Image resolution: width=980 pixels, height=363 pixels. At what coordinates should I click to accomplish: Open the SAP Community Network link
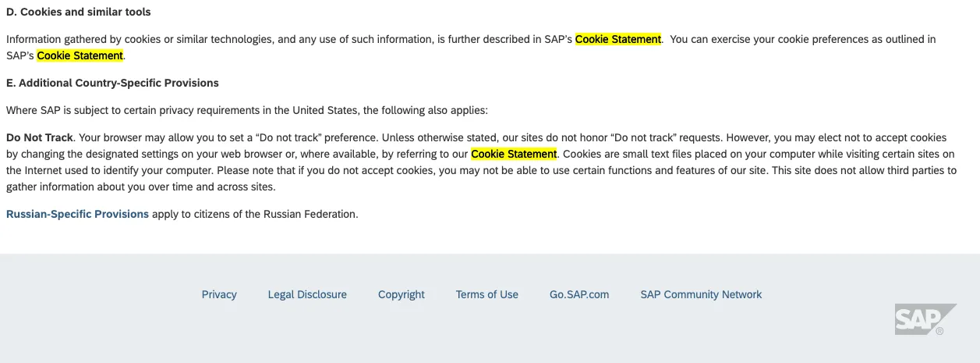[701, 294]
